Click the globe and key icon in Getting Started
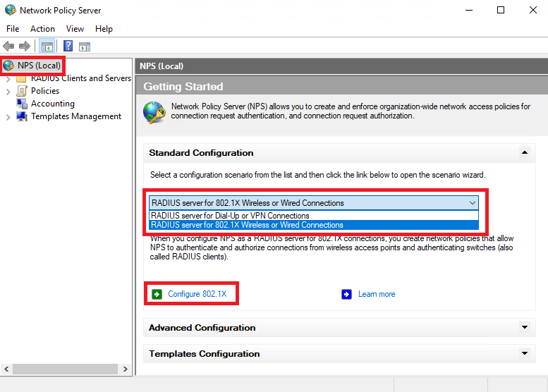Image resolution: width=548 pixels, height=392 pixels. coord(154,113)
